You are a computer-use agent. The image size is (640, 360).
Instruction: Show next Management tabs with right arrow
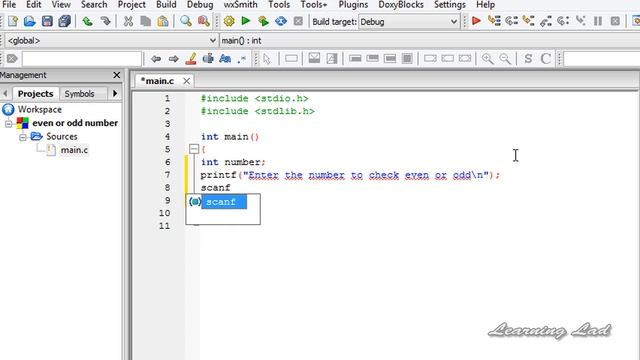coord(115,93)
